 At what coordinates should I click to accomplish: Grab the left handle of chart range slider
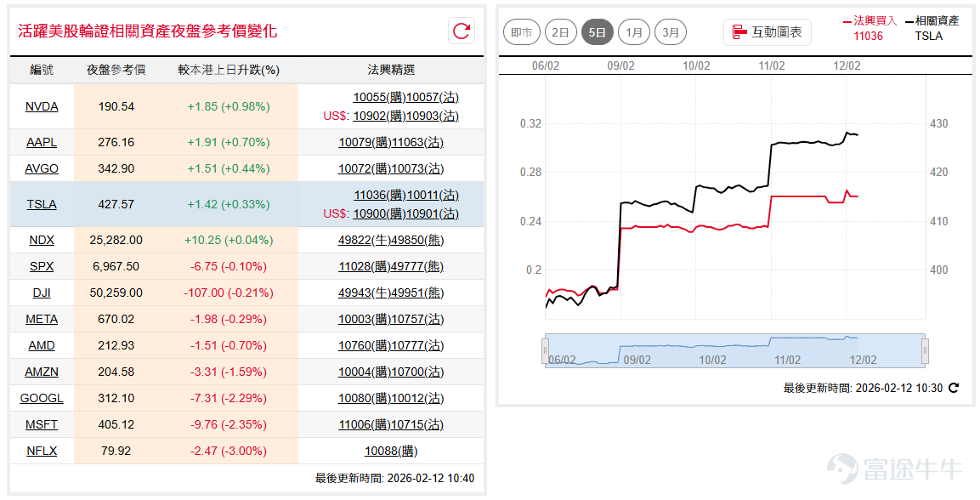click(545, 350)
